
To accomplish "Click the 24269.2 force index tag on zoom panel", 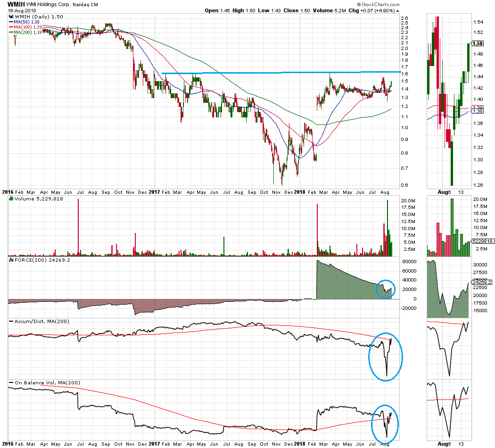I will click(x=481, y=282).
